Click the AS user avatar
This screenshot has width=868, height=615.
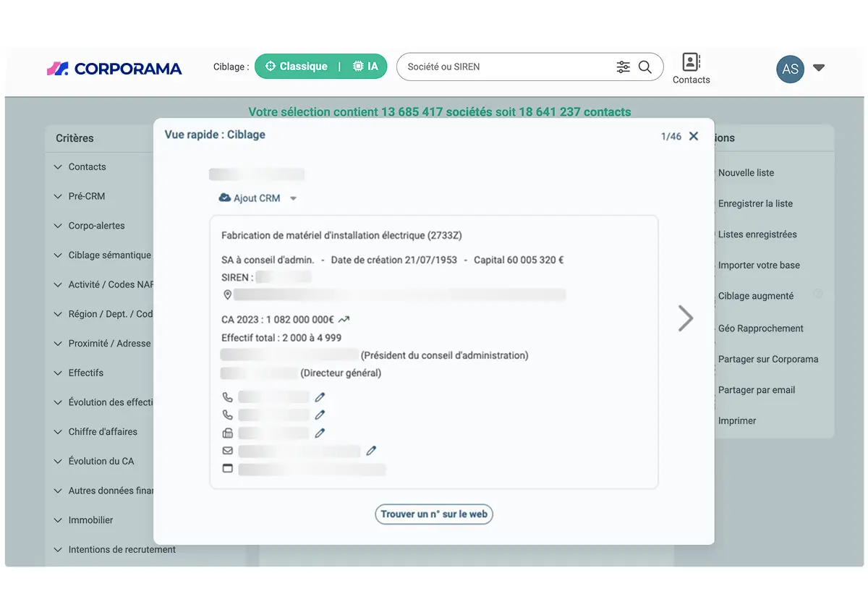790,69
